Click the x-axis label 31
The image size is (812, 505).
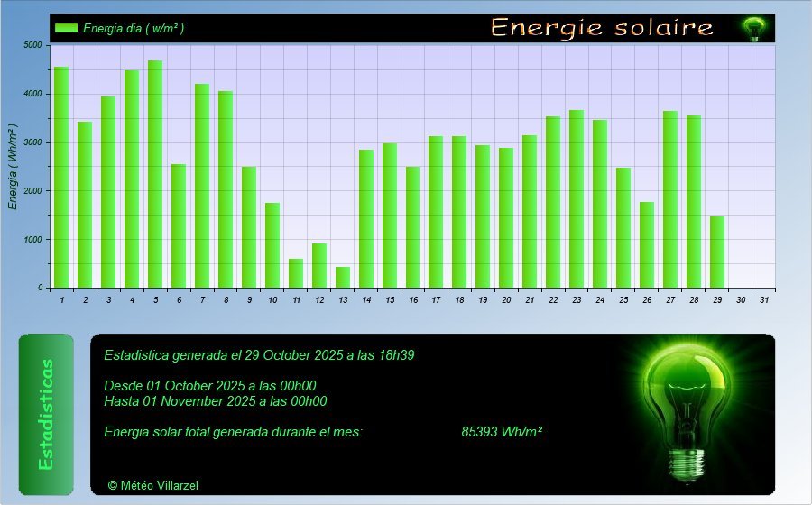coord(764,299)
